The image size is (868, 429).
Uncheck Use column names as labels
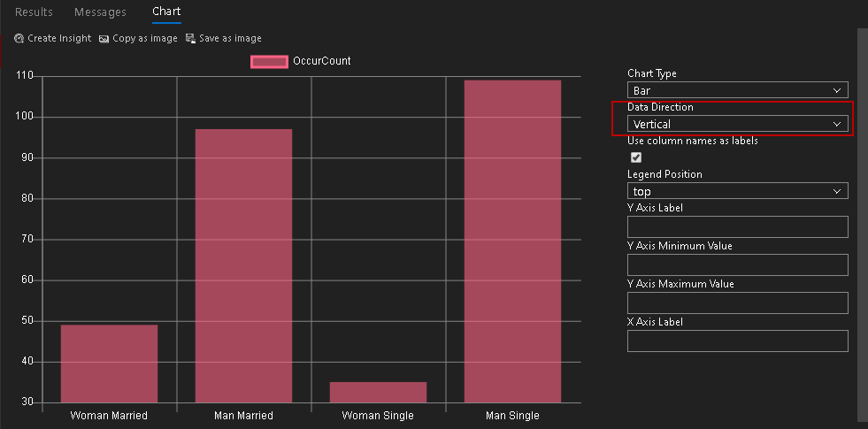click(636, 157)
